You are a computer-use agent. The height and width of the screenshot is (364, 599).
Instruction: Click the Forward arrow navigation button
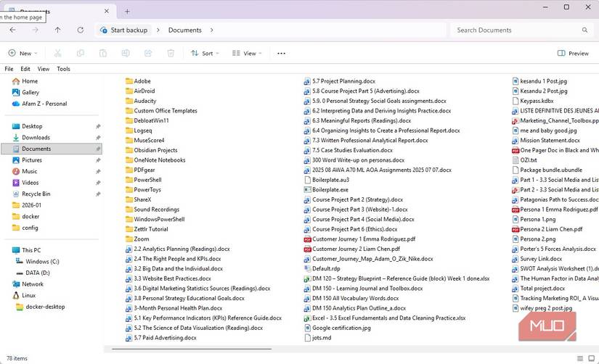tap(35, 30)
